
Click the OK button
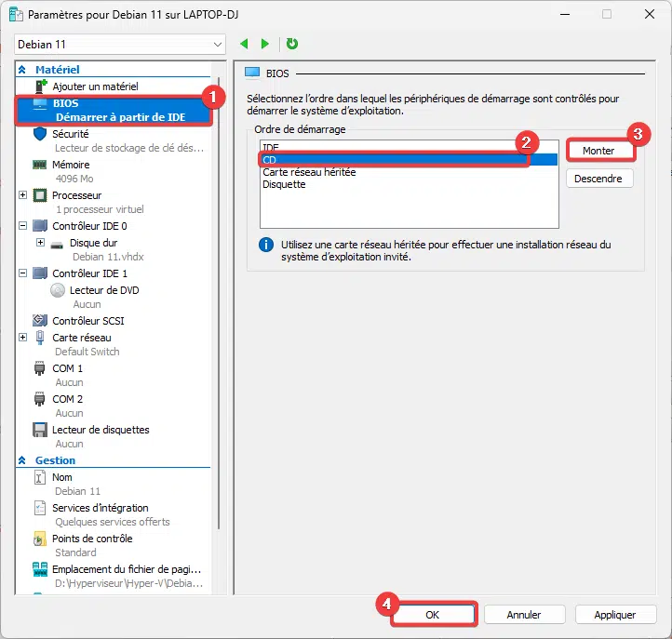coord(432,615)
